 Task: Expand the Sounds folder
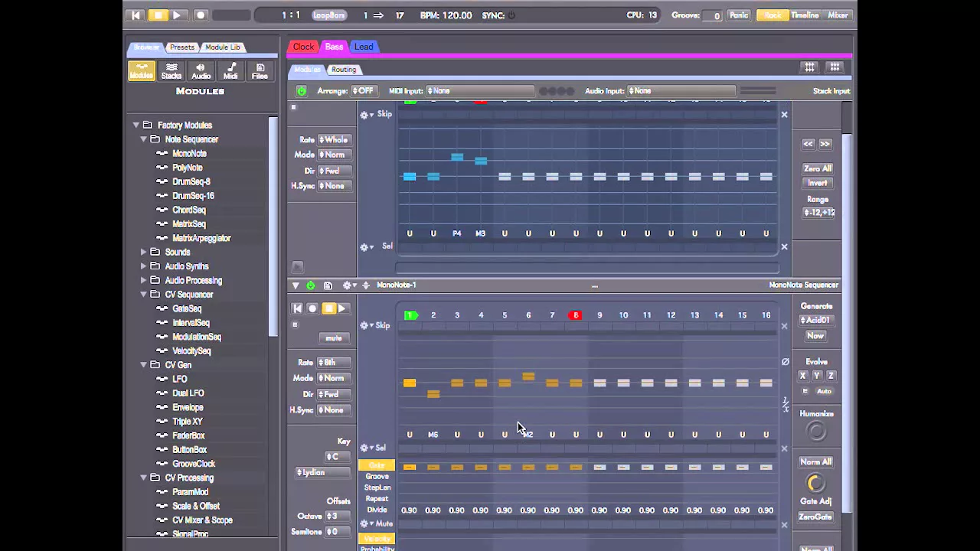coord(143,253)
